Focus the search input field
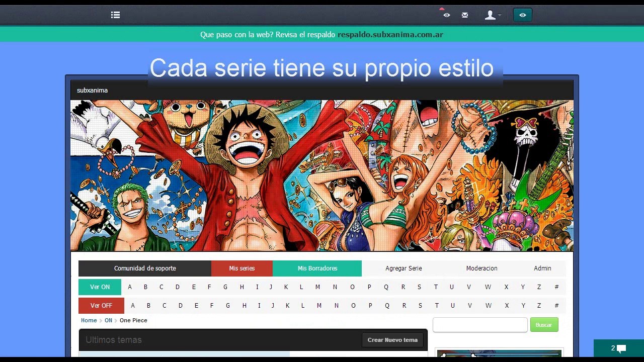The height and width of the screenshot is (362, 644). (x=480, y=325)
